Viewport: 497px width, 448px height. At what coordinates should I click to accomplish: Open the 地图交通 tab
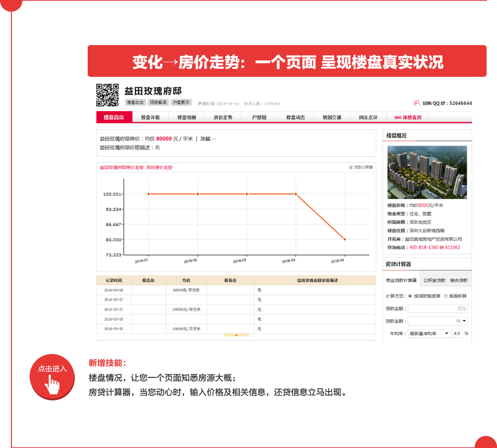click(x=332, y=117)
